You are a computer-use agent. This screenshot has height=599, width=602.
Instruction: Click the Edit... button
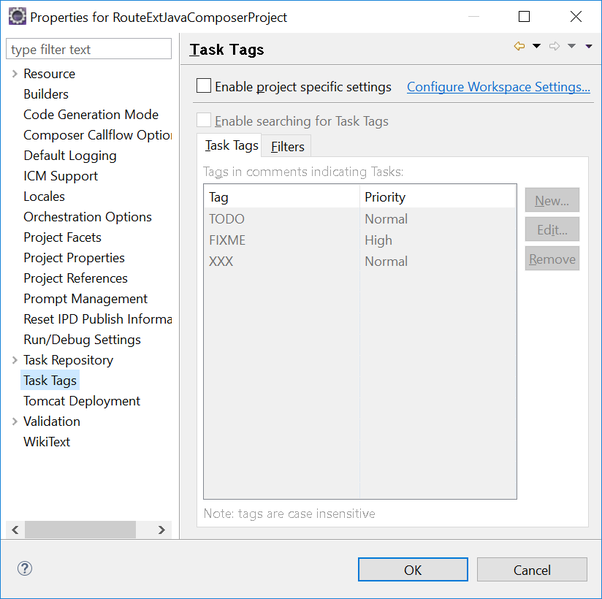pos(552,230)
